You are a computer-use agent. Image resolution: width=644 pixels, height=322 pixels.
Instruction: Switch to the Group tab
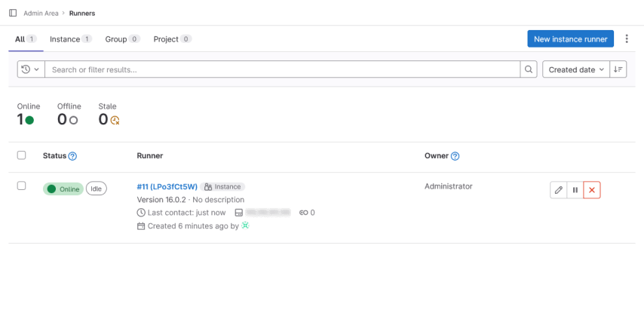point(122,39)
